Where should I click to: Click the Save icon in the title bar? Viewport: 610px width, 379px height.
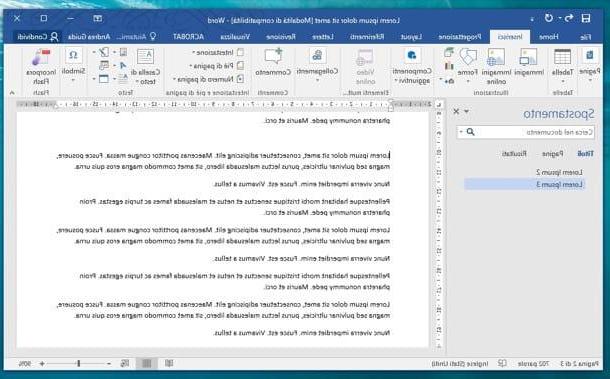click(585, 18)
